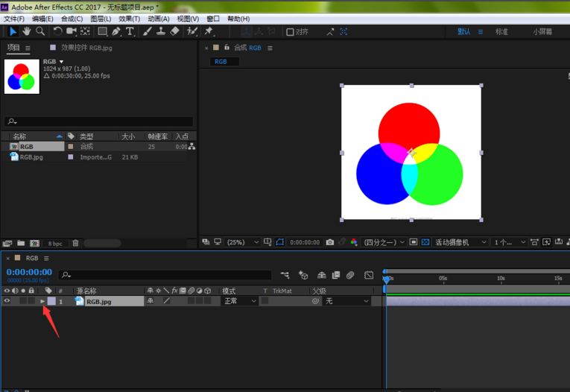Toggle transparency grid in the viewer

[425, 242]
